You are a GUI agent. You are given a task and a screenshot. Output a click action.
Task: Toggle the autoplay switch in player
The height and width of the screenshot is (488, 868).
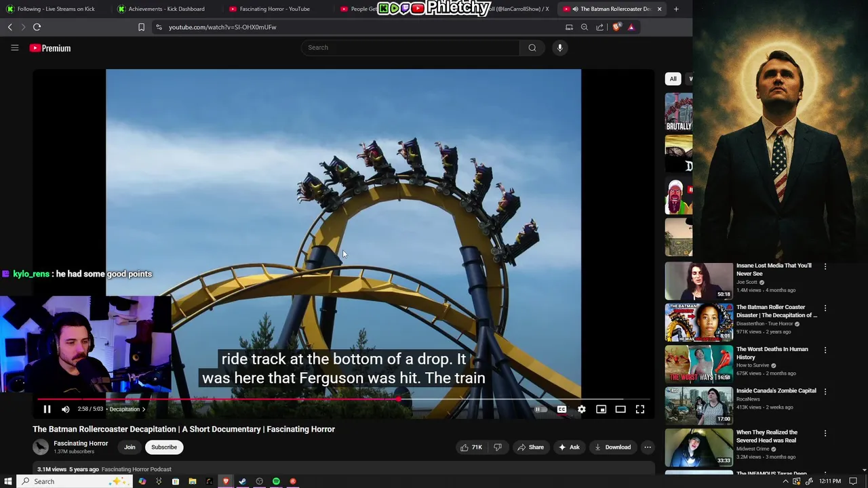540,409
